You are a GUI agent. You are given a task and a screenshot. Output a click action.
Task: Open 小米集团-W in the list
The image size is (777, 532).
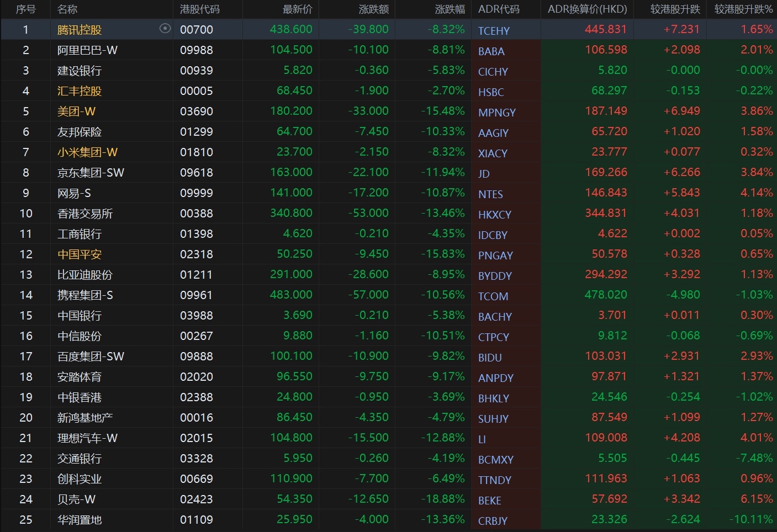[x=87, y=152]
